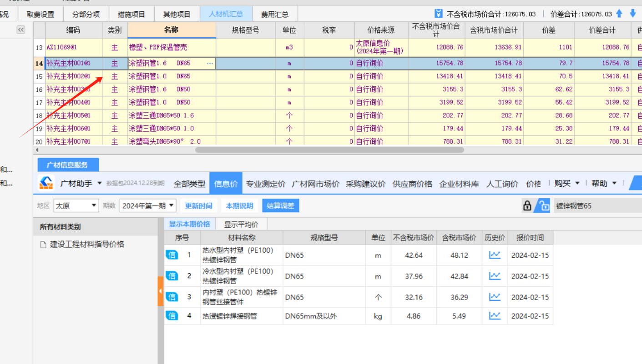
Task: Click 不含税市场价 value 42.64
Action: [x=414, y=255]
